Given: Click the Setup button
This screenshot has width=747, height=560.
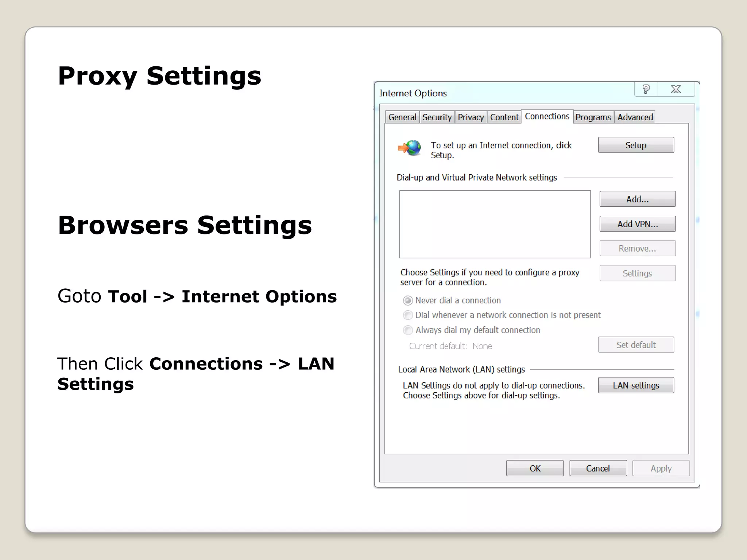Looking at the screenshot, I should coord(636,145).
